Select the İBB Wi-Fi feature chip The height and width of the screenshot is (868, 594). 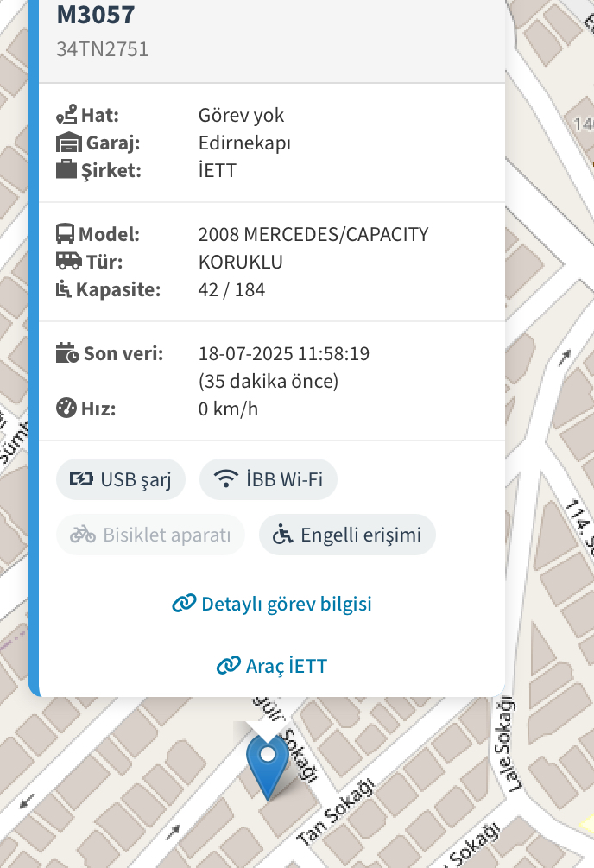(x=269, y=479)
